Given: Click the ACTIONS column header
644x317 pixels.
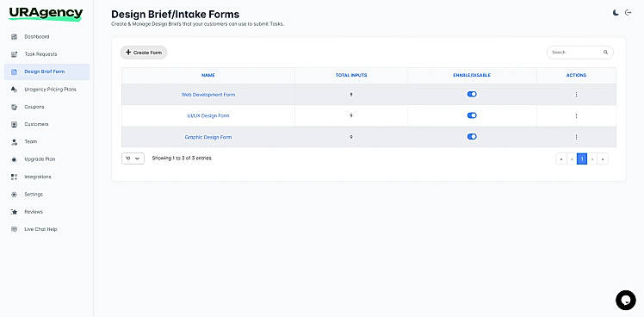Looking at the screenshot, I should pos(576,76).
